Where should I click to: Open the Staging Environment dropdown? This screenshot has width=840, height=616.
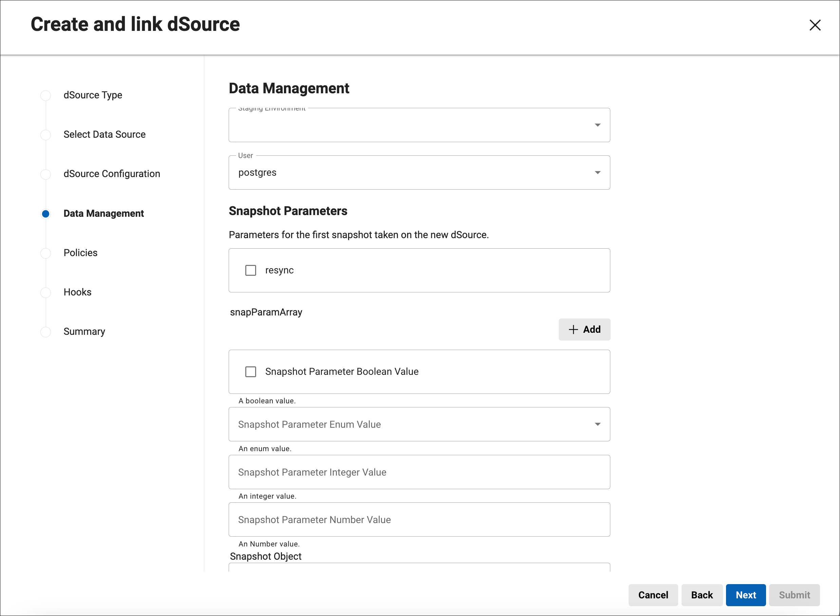[x=419, y=125]
